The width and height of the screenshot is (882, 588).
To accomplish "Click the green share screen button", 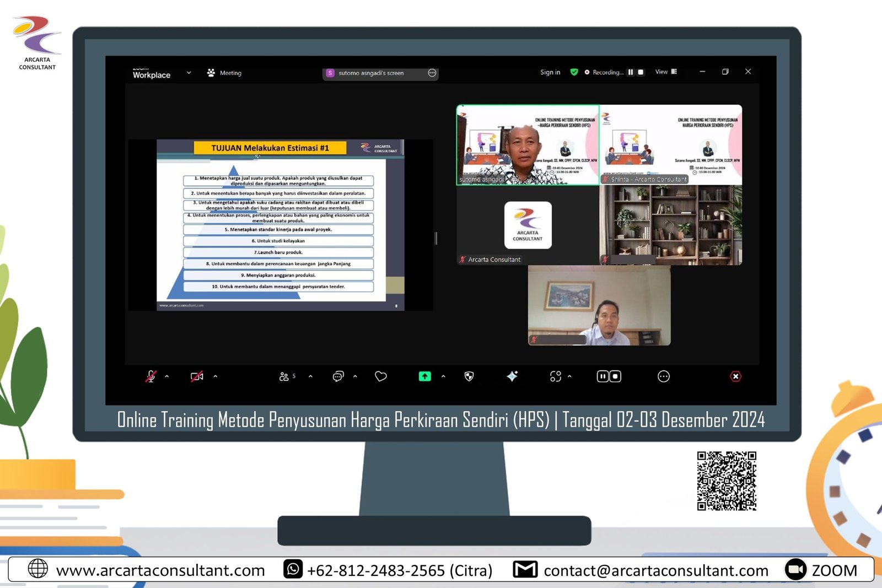I will point(424,376).
